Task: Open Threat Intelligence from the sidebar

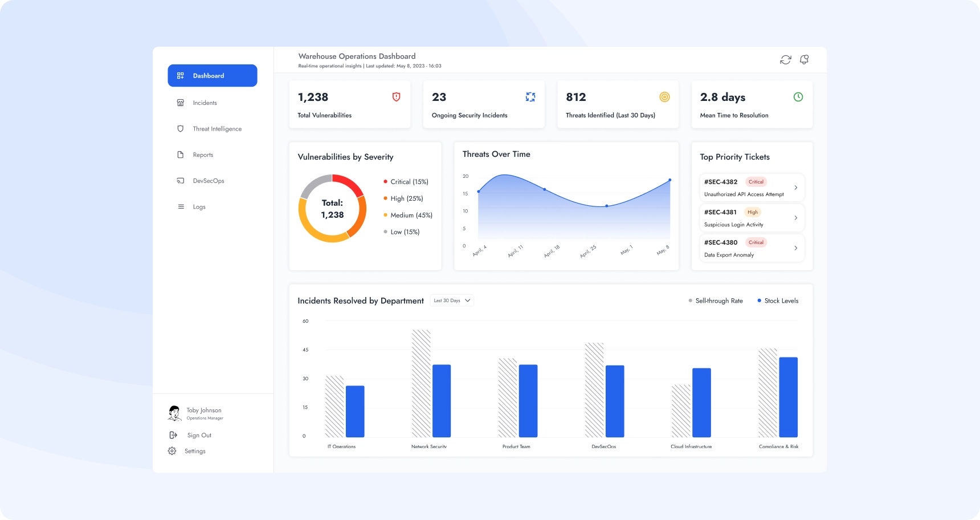Action: tap(217, 129)
